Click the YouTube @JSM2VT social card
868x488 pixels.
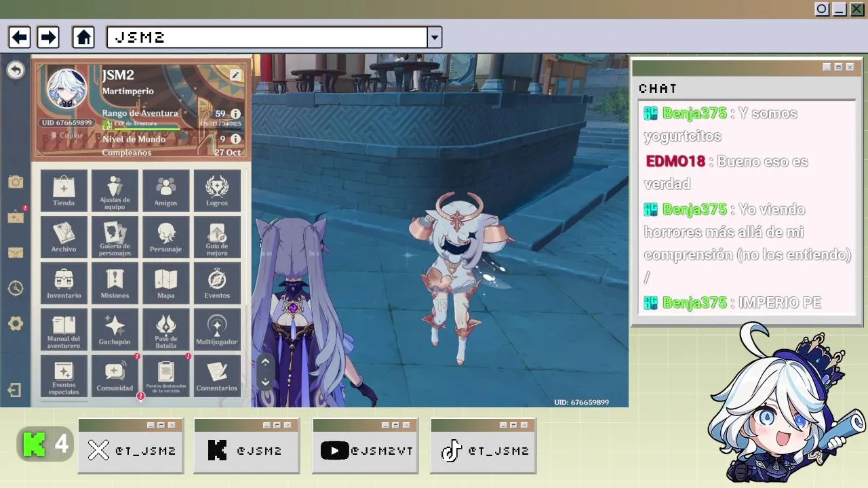[x=365, y=446]
